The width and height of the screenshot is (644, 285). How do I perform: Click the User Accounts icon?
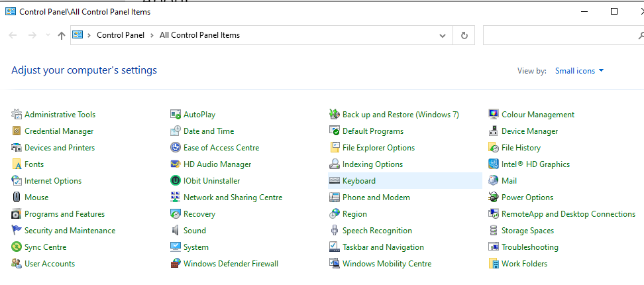tap(16, 263)
